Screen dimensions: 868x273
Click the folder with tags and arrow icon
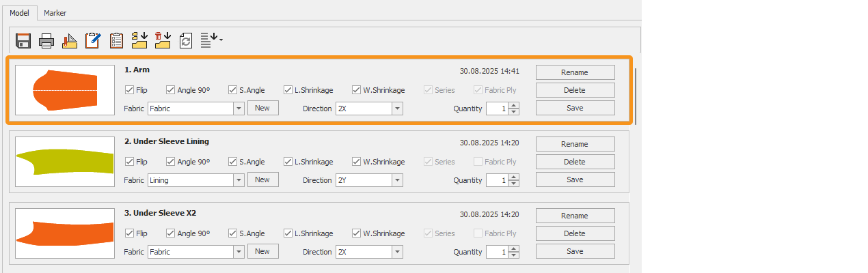pos(139,41)
